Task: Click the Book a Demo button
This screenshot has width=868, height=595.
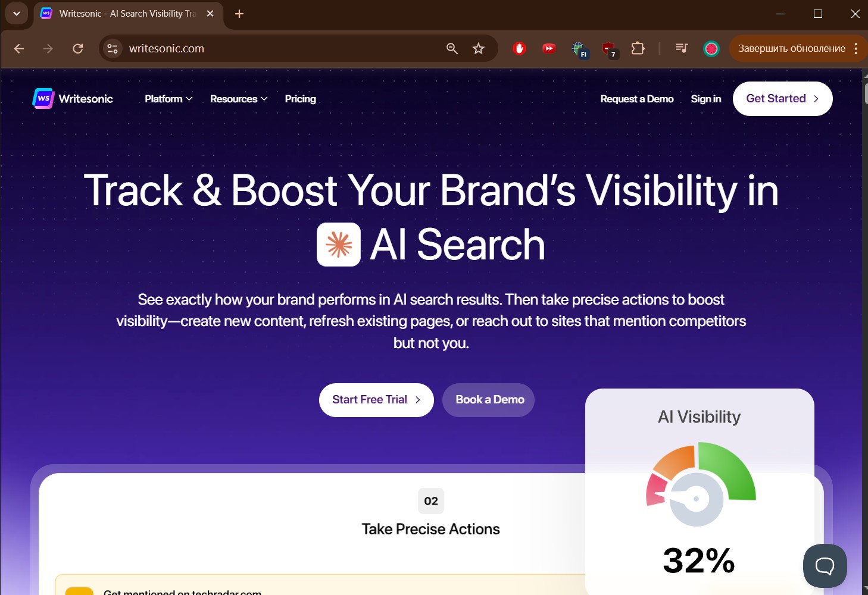Action: [489, 400]
